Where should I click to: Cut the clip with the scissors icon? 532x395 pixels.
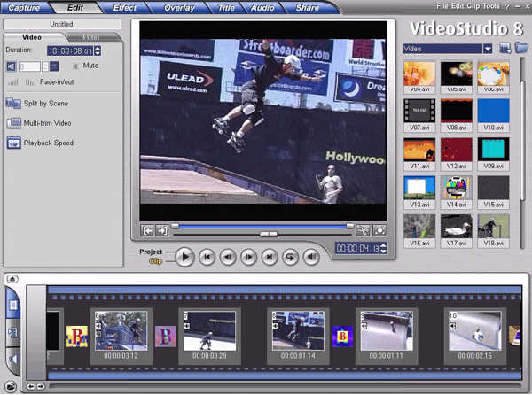363,230
